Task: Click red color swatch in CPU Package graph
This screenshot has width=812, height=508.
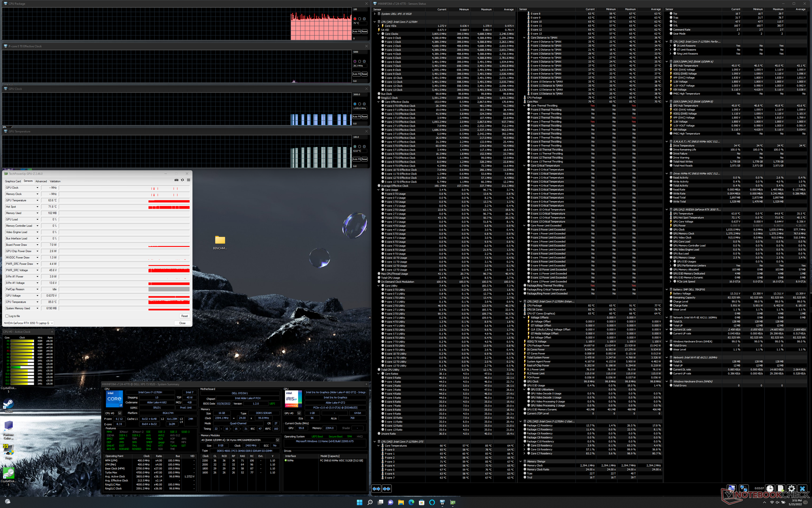Action: [x=355, y=19]
